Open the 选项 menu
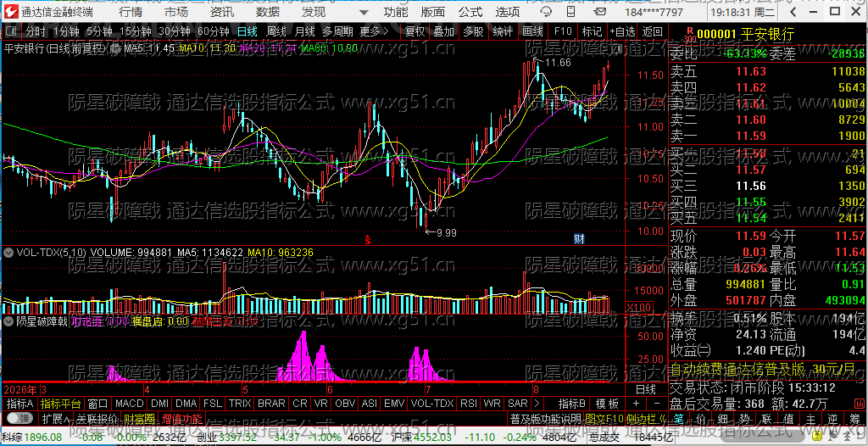 coord(508,12)
